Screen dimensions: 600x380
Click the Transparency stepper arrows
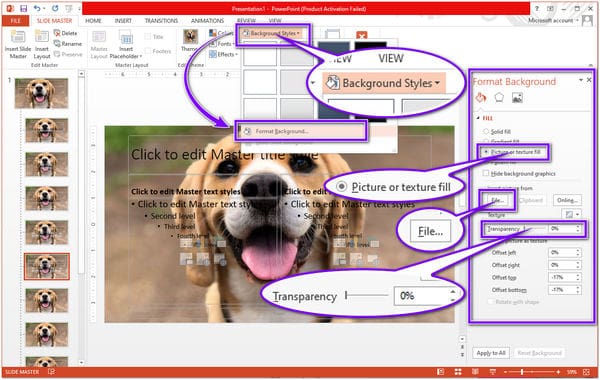[577, 229]
